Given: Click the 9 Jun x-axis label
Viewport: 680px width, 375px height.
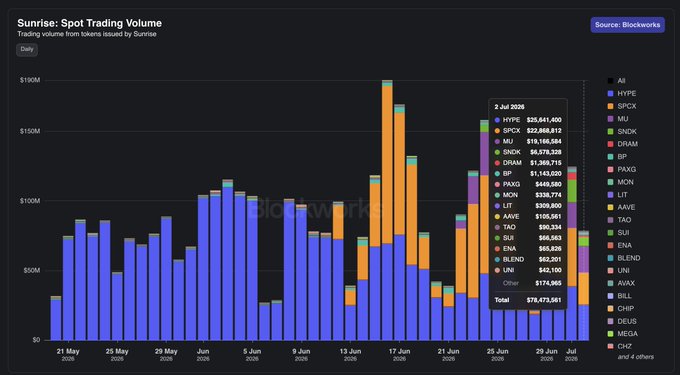Looking at the screenshot, I should pyautogui.click(x=301, y=354).
